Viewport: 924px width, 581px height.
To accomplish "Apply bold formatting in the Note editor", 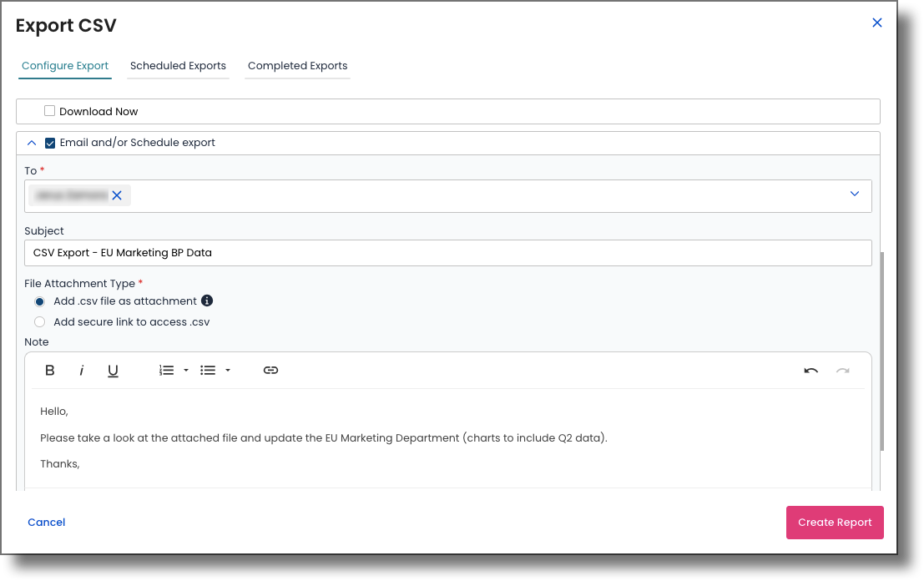I will pyautogui.click(x=49, y=370).
